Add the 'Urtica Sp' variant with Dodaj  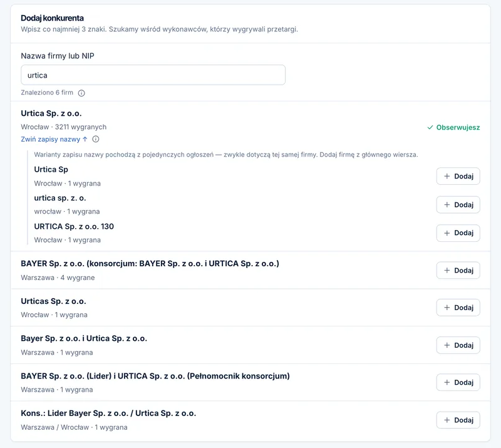[458, 176]
